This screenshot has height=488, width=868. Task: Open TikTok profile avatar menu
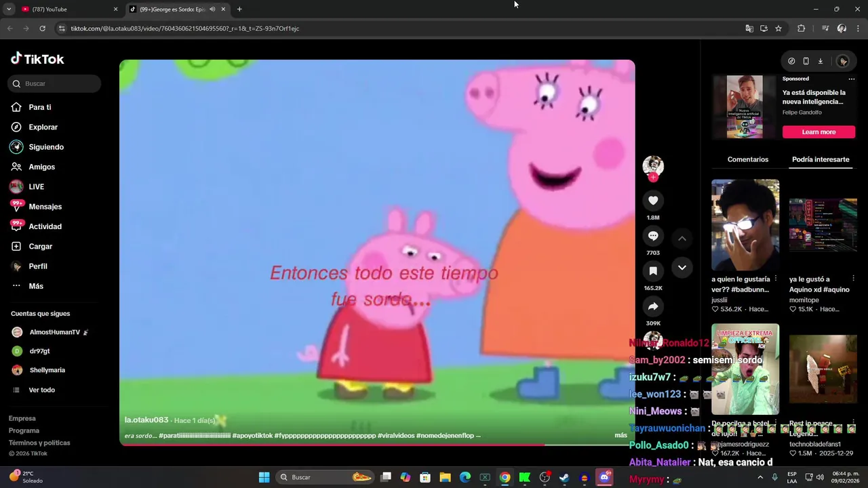[x=843, y=61]
